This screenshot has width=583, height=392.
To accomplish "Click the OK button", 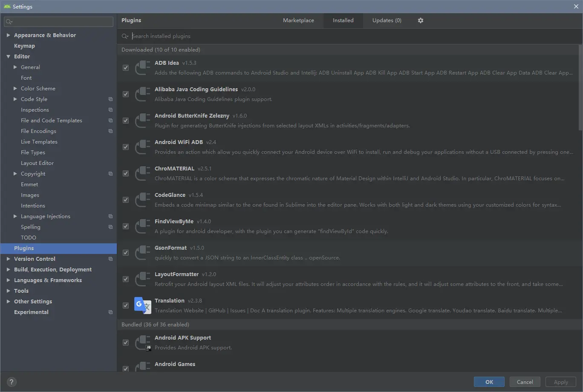I will coord(489,382).
